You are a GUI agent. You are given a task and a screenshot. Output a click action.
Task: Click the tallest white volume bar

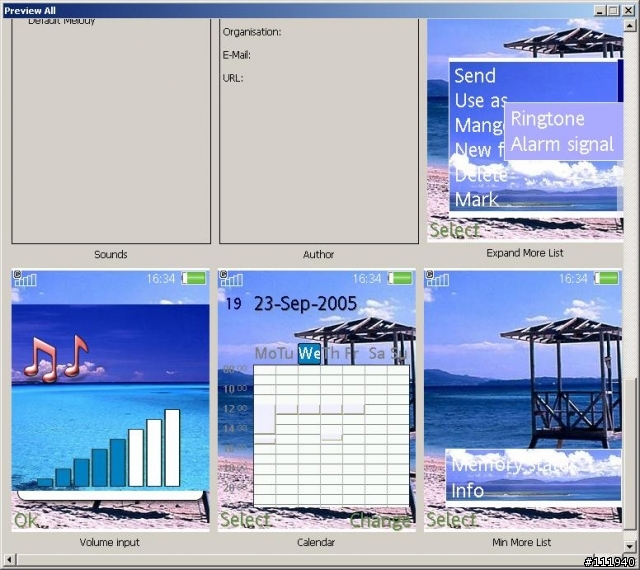(172, 448)
